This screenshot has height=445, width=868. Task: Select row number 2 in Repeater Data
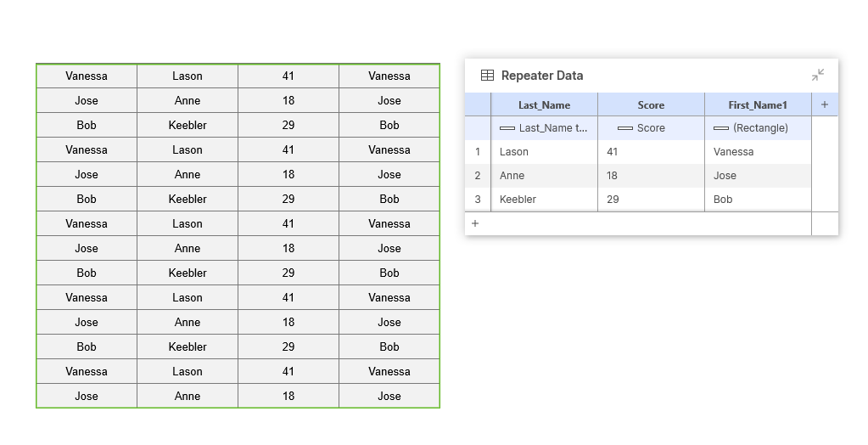coord(478,176)
